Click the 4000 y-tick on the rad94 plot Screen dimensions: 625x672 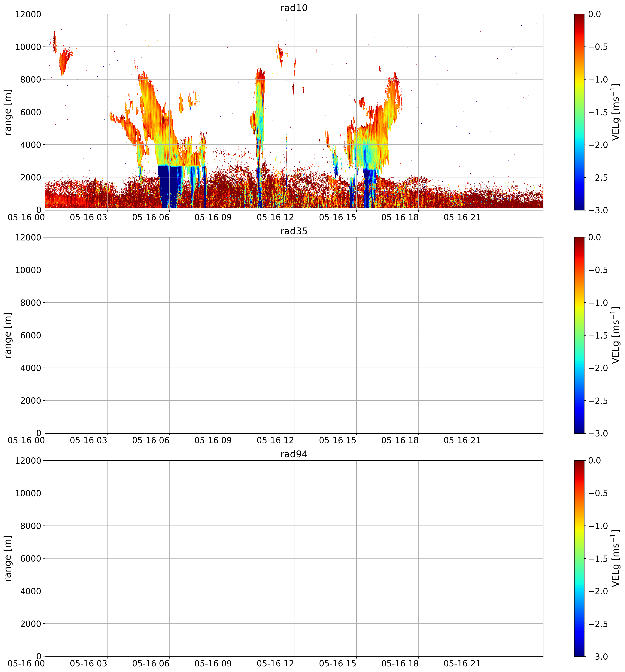tap(30, 591)
